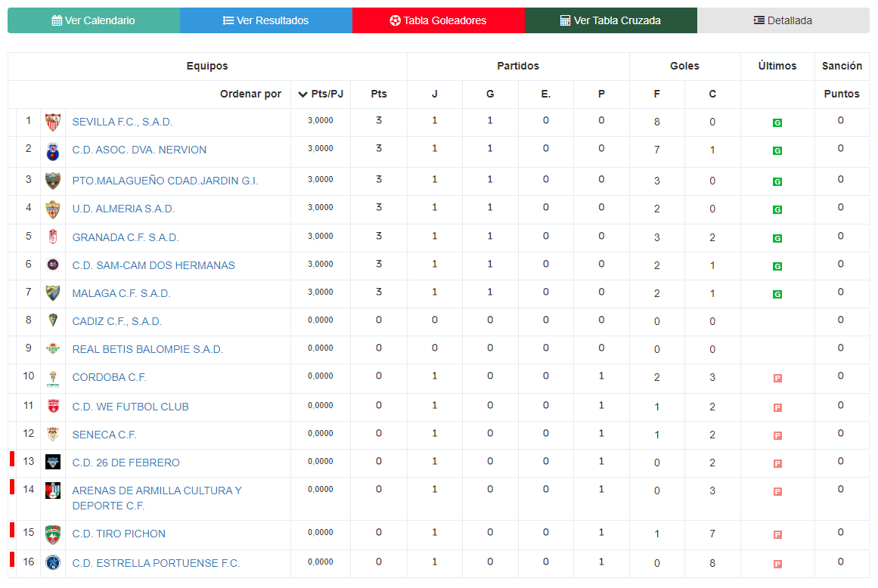
Task: Click the Real Betis Balompie crest
Action: (x=53, y=348)
